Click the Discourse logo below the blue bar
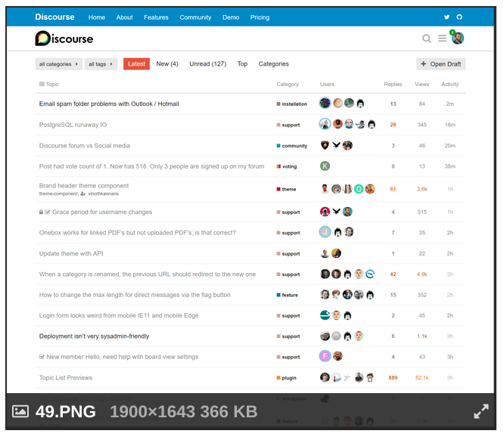The image size is (504, 440). coord(64,39)
